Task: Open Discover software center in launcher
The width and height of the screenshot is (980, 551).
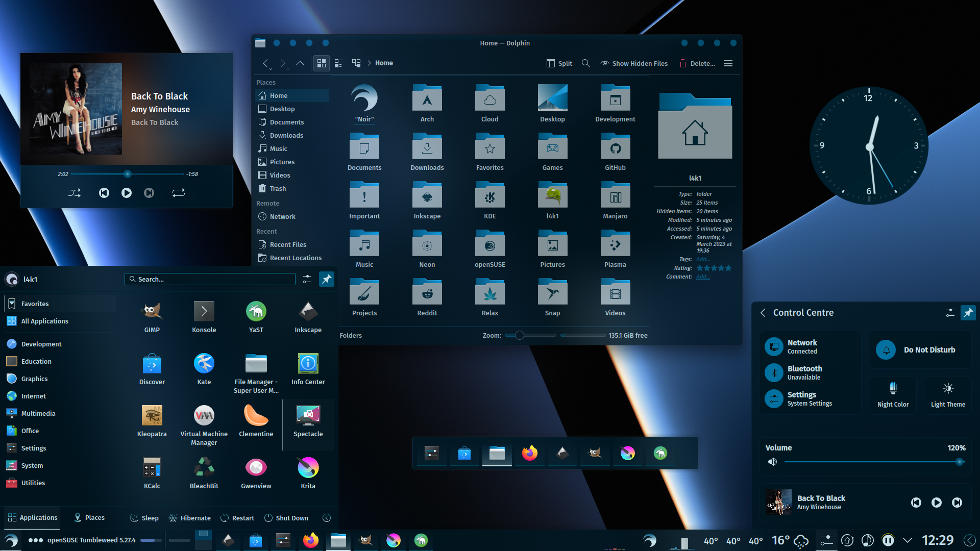Action: pyautogui.click(x=152, y=369)
